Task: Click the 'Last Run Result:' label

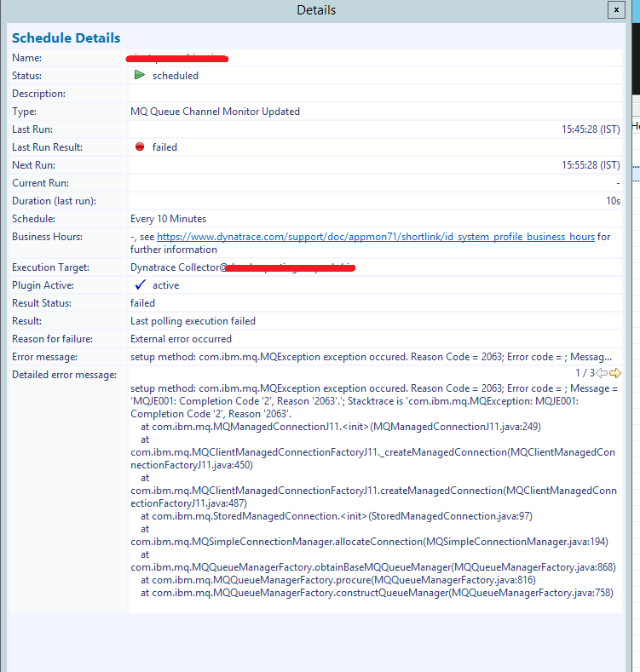Action: pos(47,147)
